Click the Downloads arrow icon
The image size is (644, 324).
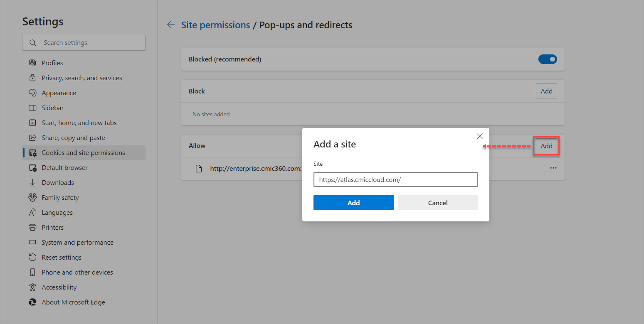[x=32, y=183]
